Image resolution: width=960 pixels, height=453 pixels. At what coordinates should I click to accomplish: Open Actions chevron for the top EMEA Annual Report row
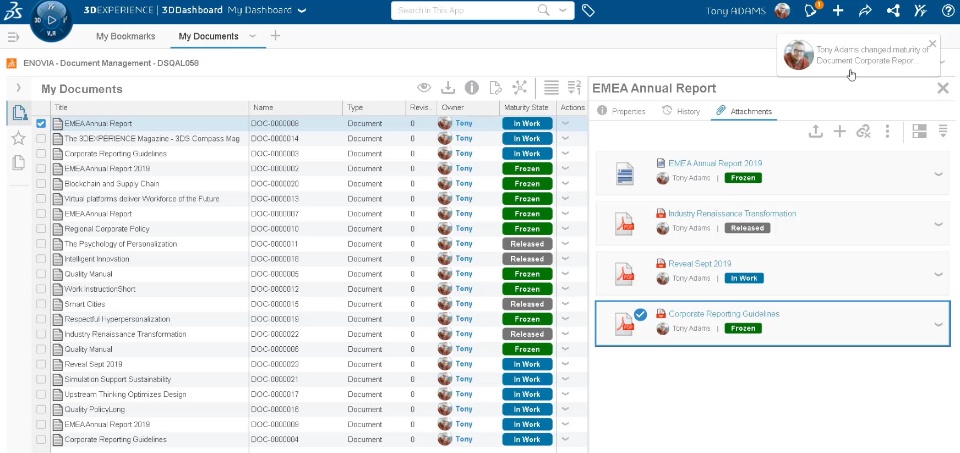coord(565,123)
